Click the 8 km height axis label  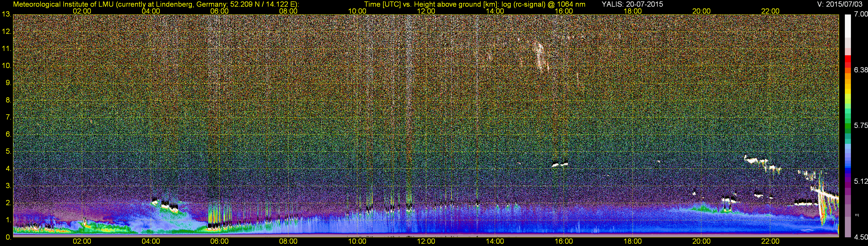pos(8,100)
